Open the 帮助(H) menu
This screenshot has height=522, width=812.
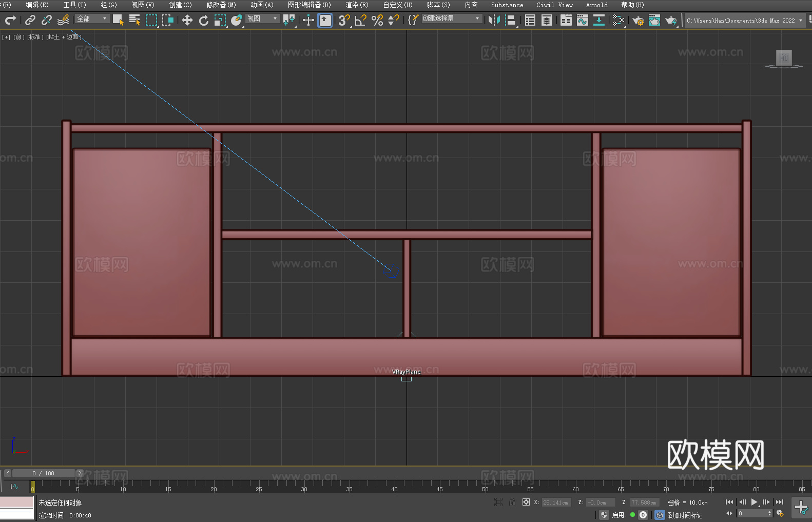[x=632, y=5]
